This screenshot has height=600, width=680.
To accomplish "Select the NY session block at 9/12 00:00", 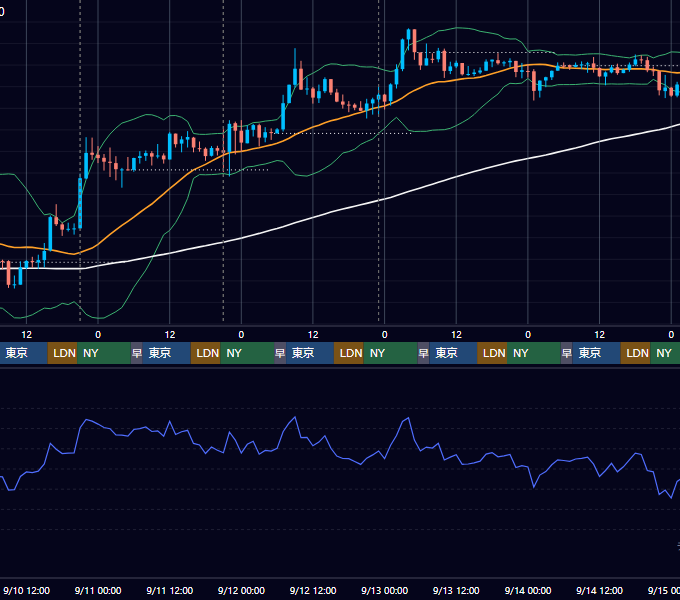I will point(247,353).
